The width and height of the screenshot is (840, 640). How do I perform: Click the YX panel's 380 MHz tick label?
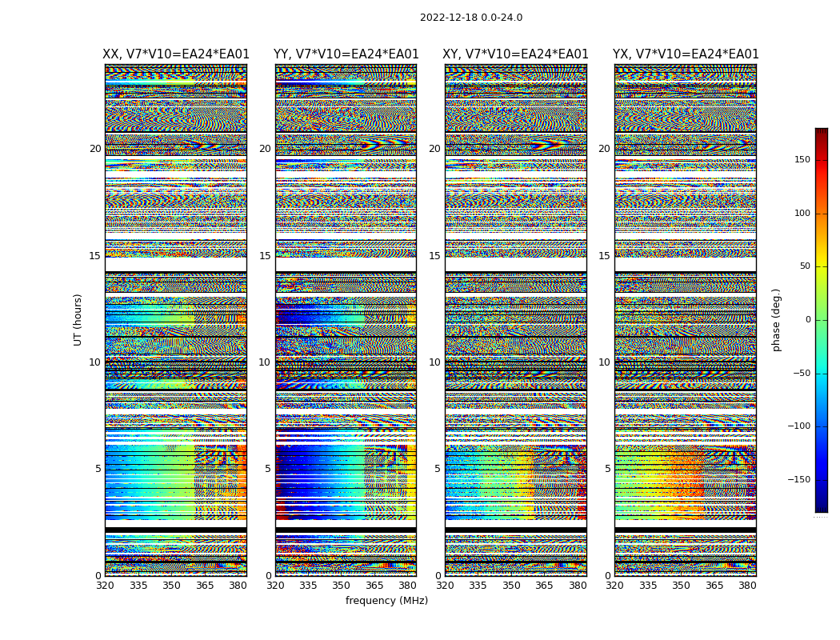point(747,586)
